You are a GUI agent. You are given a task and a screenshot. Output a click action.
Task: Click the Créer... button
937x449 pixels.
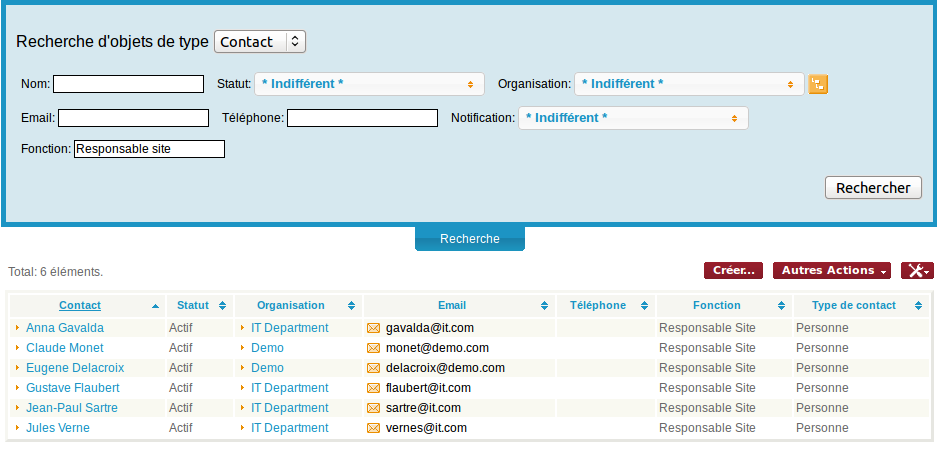pyautogui.click(x=734, y=271)
